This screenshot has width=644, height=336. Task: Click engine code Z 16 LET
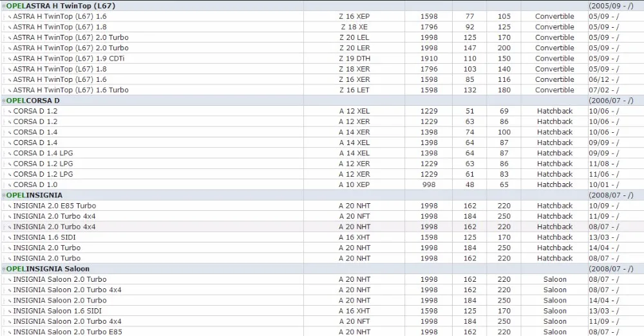click(354, 90)
